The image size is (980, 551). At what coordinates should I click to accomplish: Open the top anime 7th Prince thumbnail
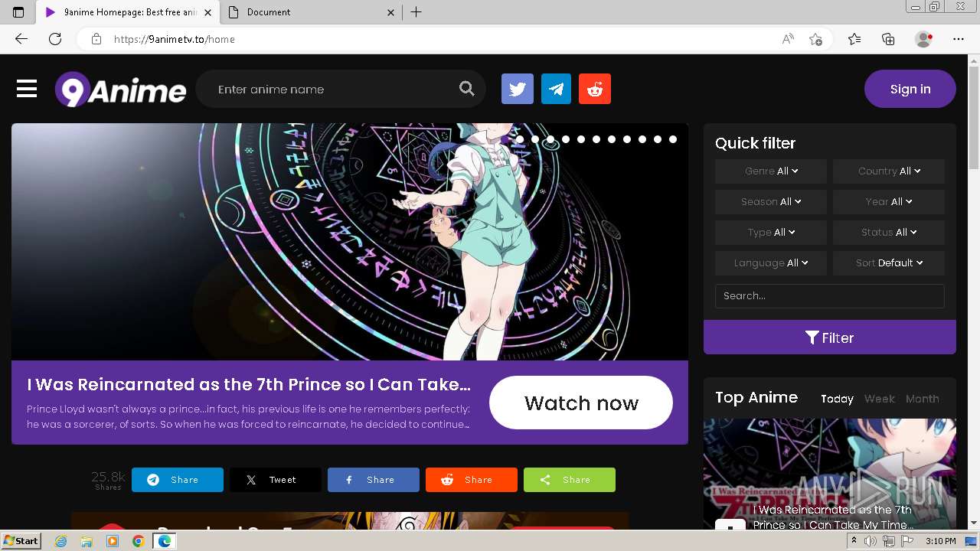point(830,473)
